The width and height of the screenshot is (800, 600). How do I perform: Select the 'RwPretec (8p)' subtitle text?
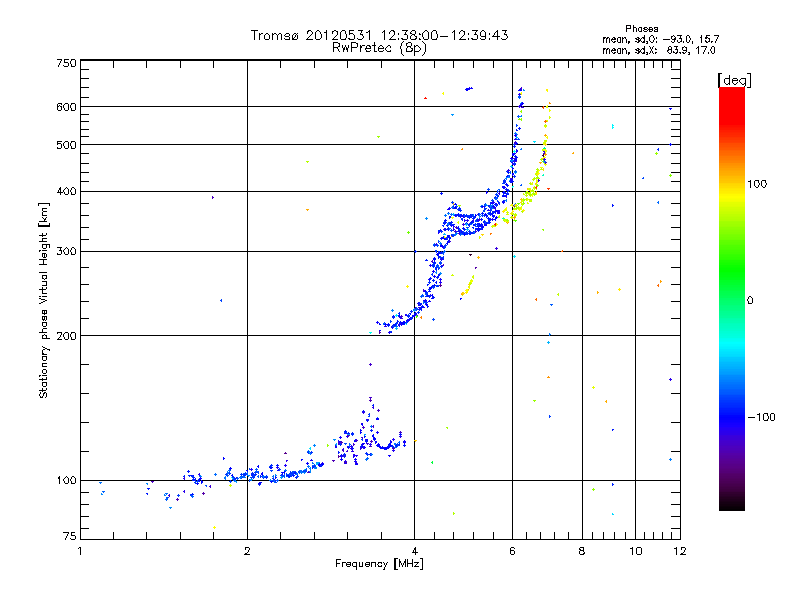[x=379, y=48]
